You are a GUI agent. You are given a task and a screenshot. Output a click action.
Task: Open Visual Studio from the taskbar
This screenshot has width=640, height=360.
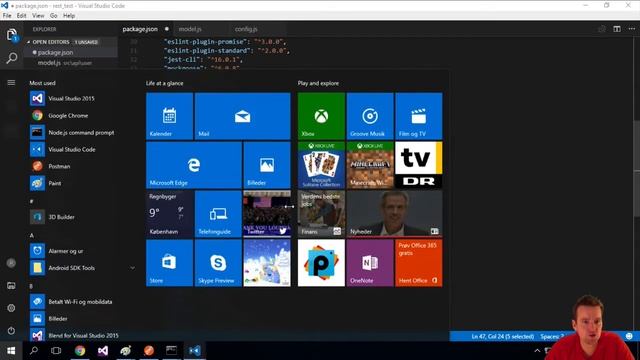(103, 351)
